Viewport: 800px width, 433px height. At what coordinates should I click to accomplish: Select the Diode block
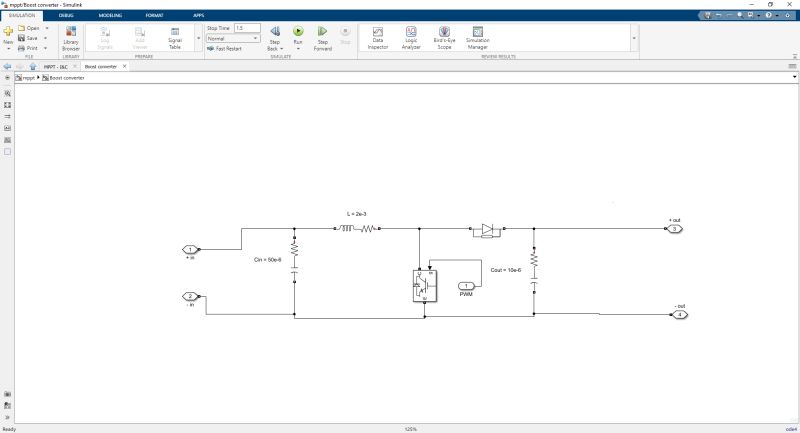coord(487,231)
